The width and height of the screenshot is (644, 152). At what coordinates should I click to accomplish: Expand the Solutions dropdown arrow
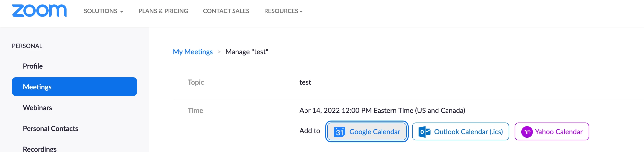point(122,11)
